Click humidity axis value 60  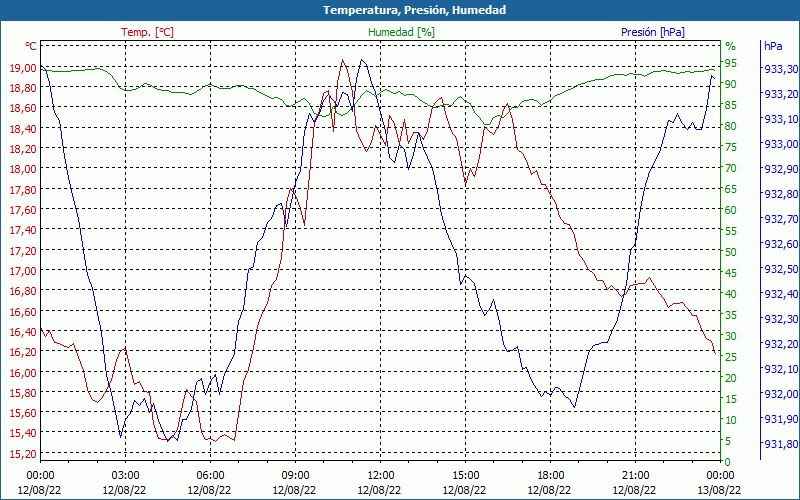point(731,210)
